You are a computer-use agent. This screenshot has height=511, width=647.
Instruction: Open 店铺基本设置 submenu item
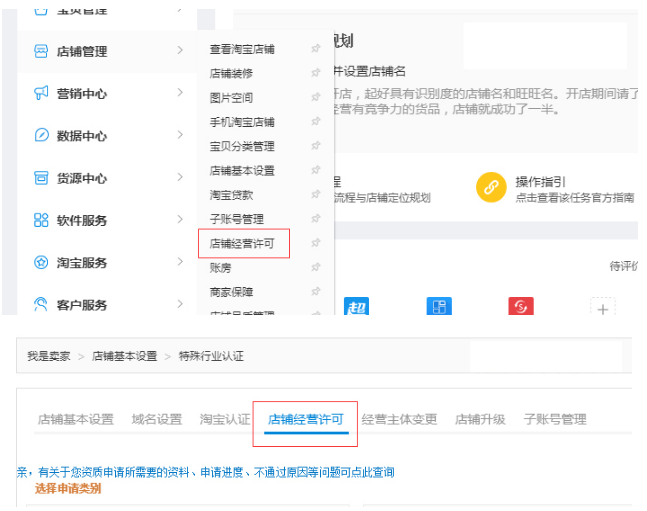point(242,170)
